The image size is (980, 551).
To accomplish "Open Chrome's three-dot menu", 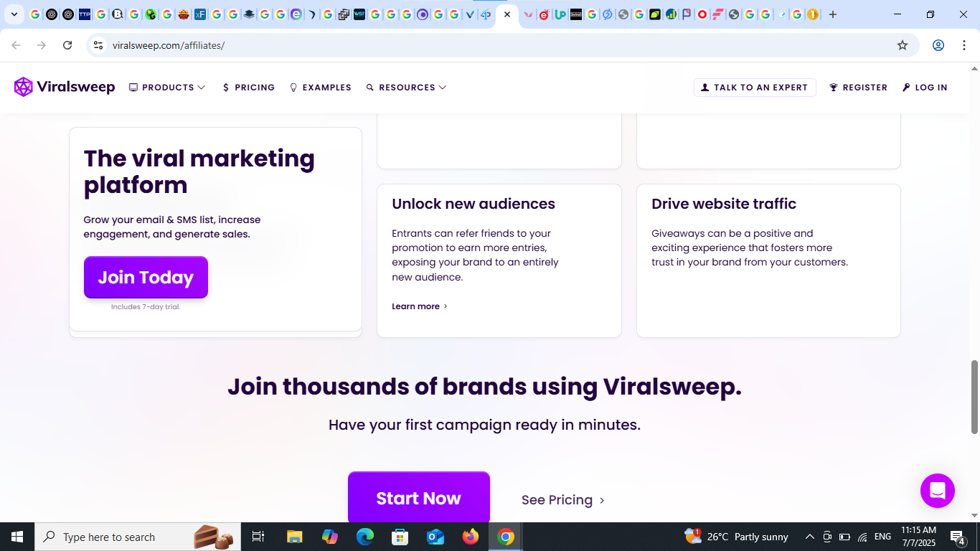I will pos(963,45).
